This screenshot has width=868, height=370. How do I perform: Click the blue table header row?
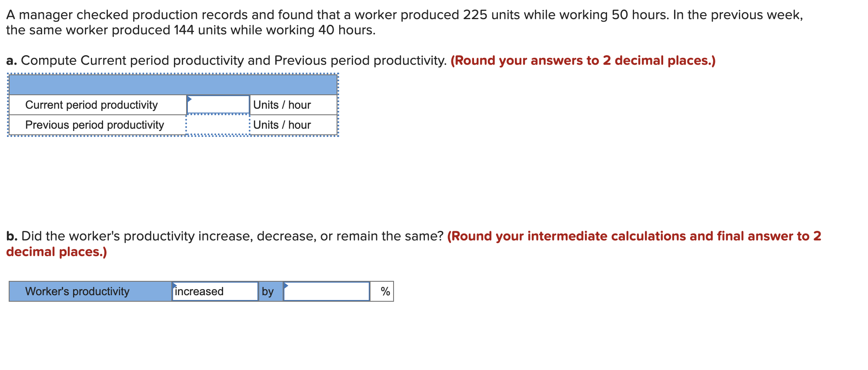coord(173,84)
